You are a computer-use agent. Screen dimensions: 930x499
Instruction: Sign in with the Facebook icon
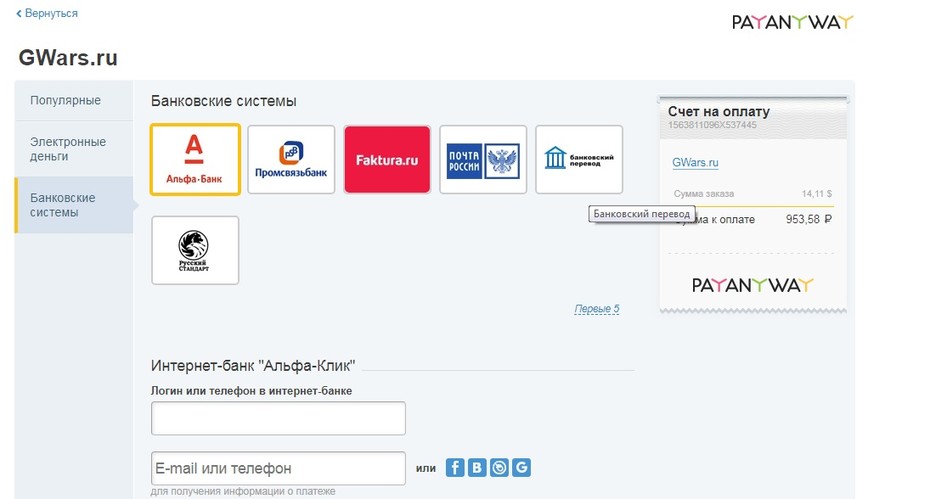(x=455, y=468)
